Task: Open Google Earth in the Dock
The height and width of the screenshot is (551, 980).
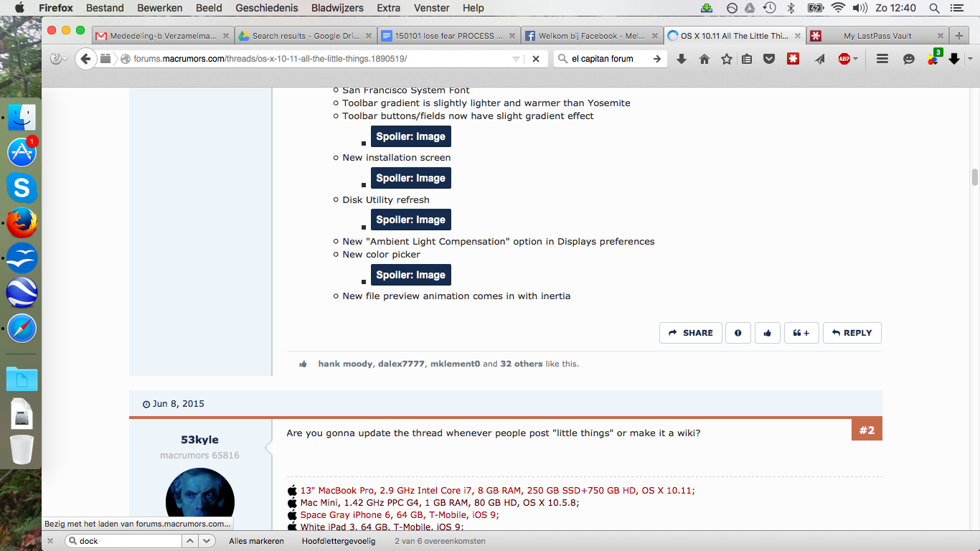Action: tap(22, 293)
